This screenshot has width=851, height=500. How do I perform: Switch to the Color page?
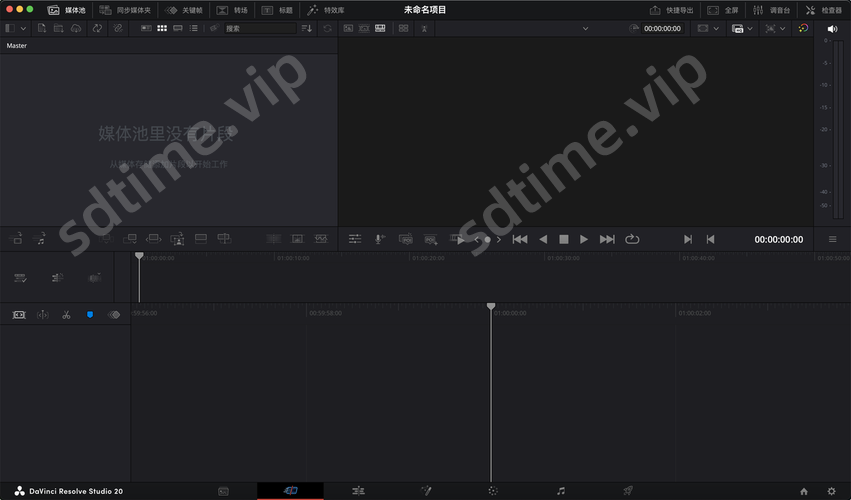tap(493, 491)
